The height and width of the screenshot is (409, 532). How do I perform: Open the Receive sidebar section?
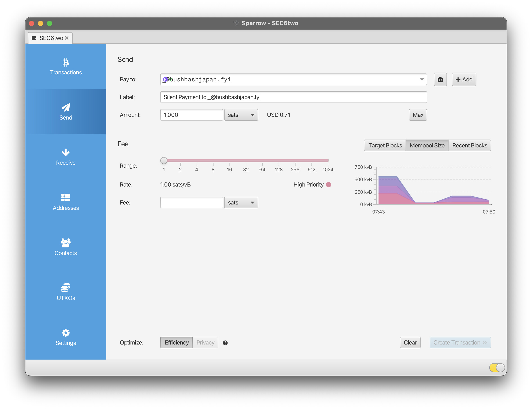click(66, 157)
